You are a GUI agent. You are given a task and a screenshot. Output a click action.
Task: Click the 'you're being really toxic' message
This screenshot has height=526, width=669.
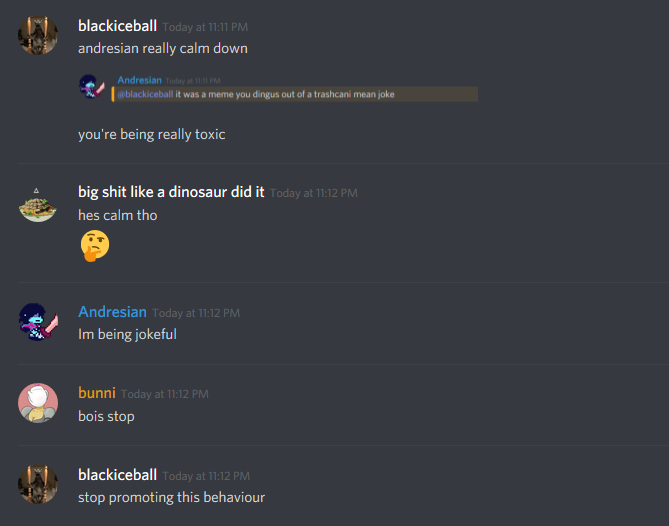click(151, 134)
